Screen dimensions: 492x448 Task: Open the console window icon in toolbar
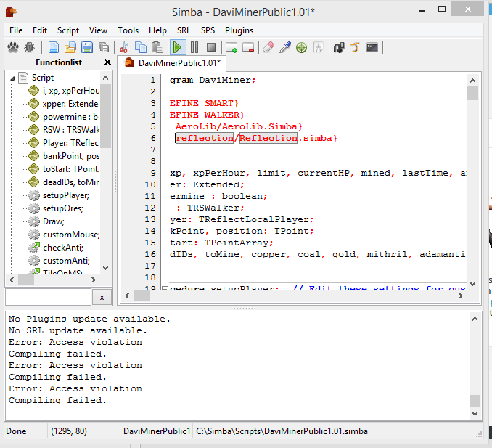[x=372, y=47]
